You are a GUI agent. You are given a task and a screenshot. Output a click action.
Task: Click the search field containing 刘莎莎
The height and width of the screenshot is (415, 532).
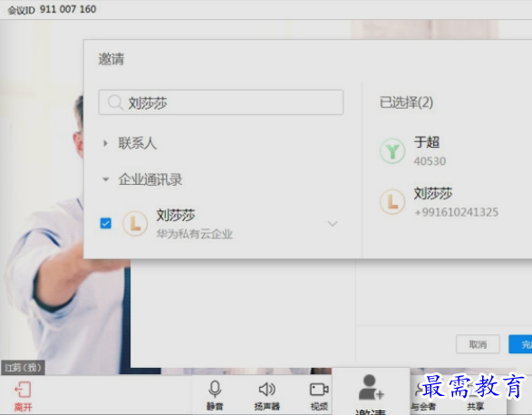[221, 102]
